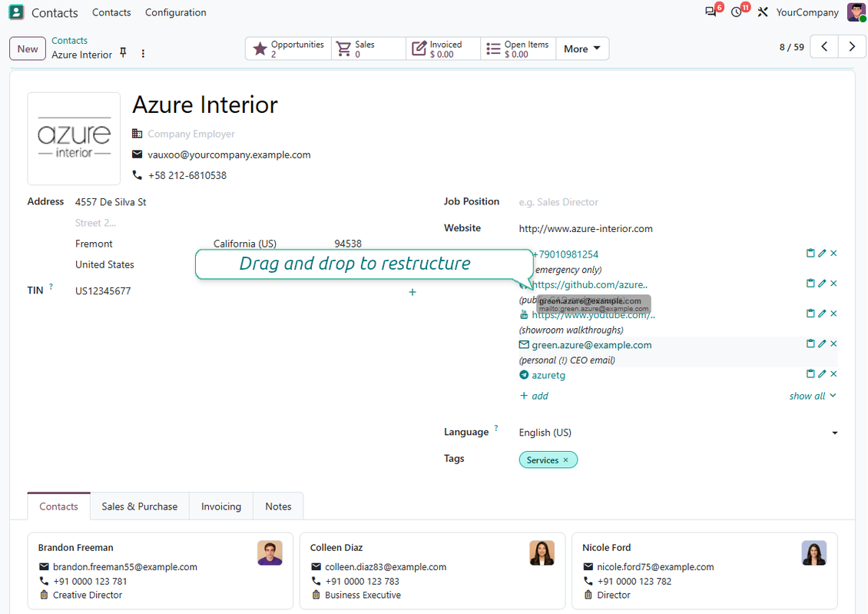Remove the Services tag
Screen dimensions: 868x614
pos(566,460)
